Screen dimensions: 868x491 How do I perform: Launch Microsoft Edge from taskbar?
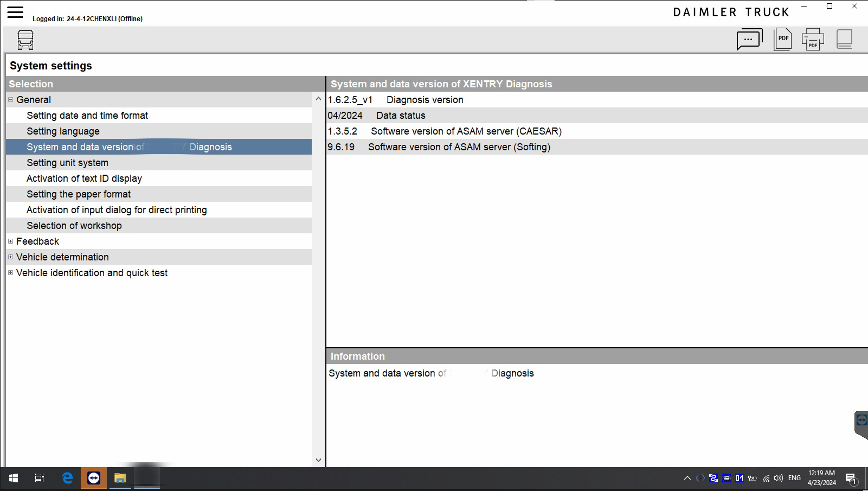point(67,478)
